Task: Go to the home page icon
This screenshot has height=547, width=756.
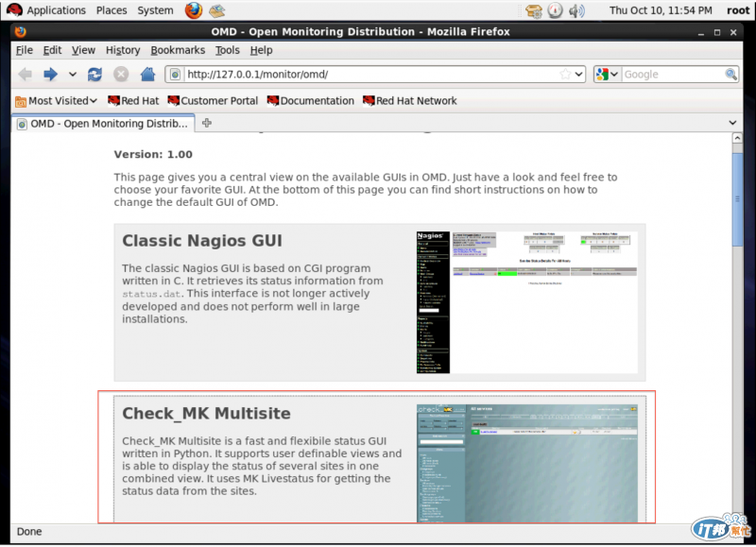Action: pyautogui.click(x=147, y=75)
